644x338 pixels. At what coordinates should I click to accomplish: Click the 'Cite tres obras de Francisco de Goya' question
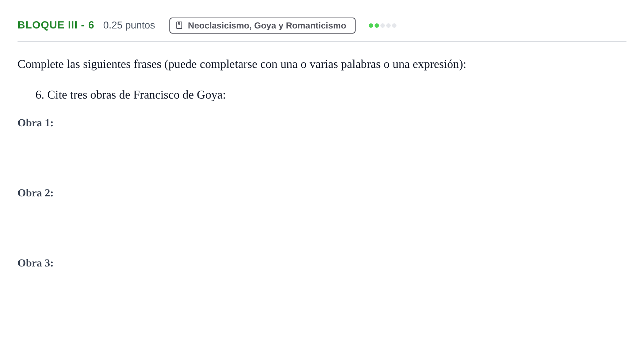click(x=130, y=95)
